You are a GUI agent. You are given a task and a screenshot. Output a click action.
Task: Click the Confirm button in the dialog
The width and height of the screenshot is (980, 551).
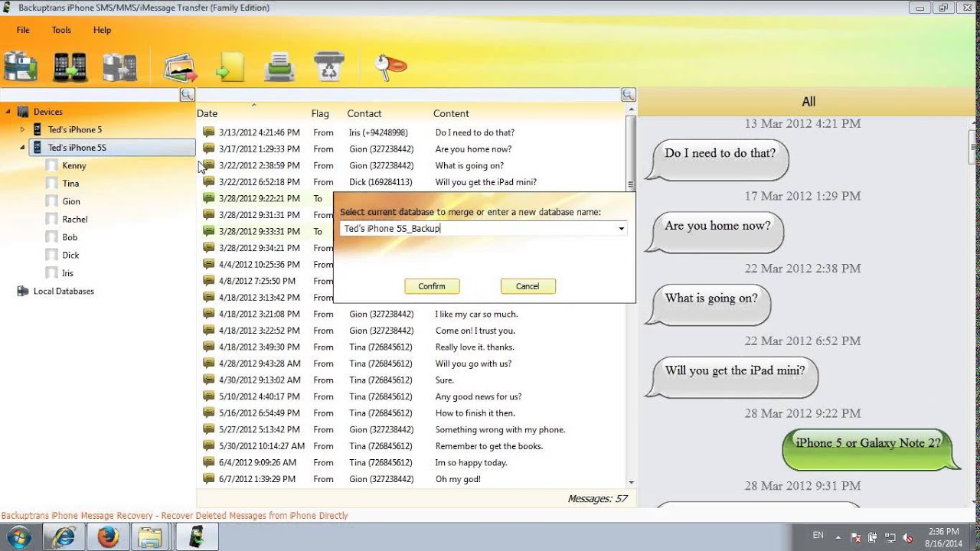(432, 286)
